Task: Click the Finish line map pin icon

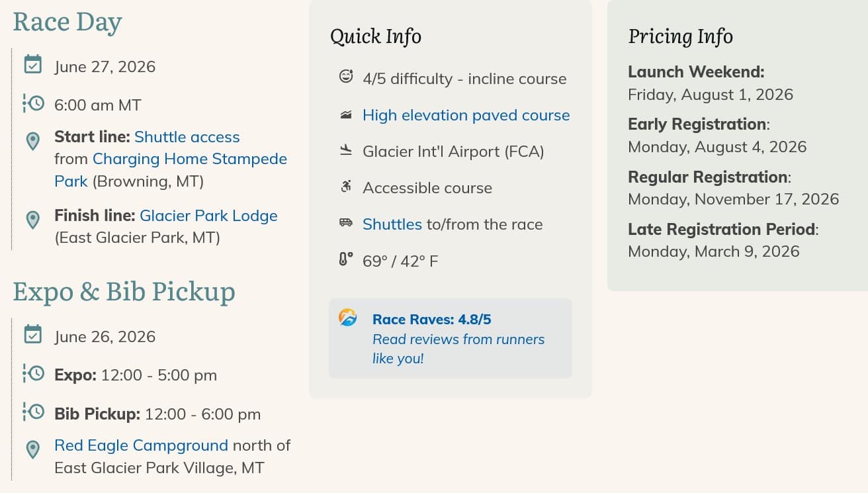Action: click(x=32, y=219)
